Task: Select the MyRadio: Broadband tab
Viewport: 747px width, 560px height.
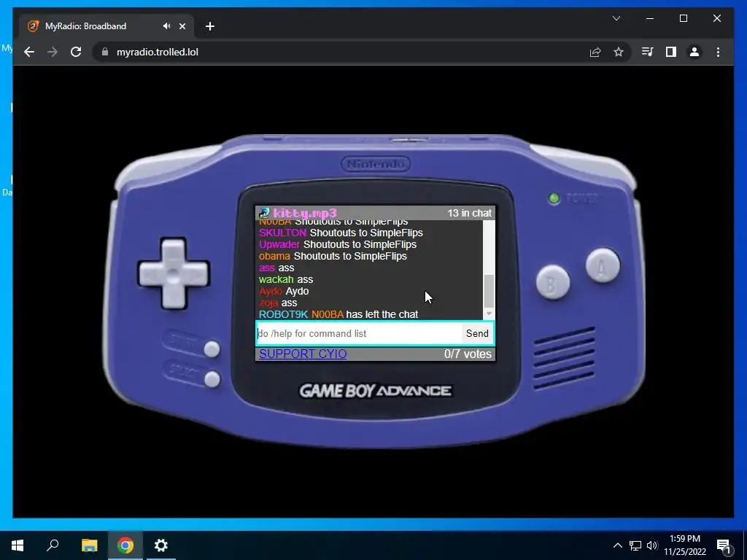Action: tap(107, 26)
